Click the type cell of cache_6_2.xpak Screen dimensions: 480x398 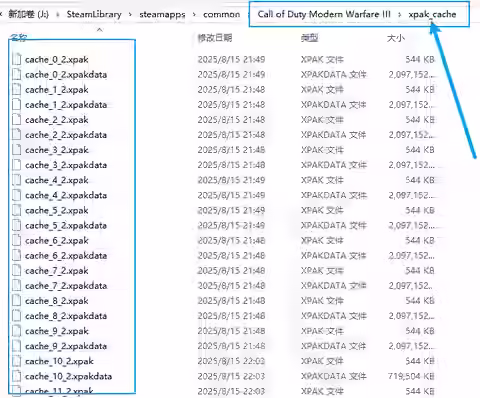(322, 240)
